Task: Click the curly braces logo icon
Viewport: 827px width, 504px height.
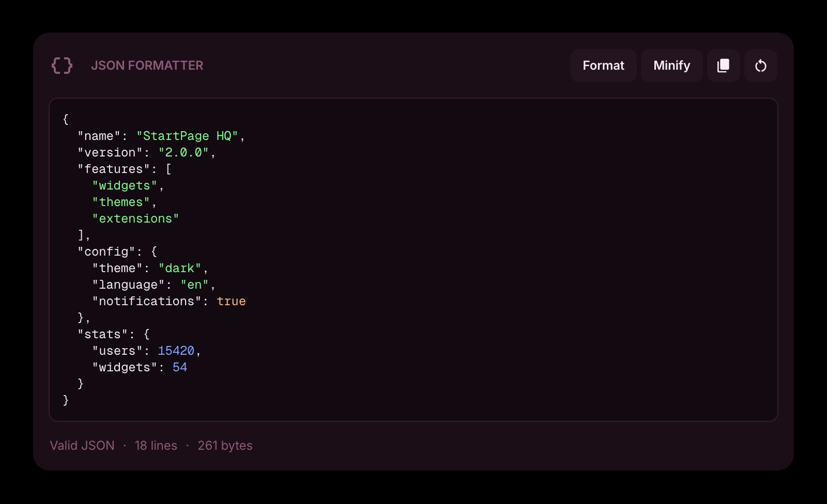Action: point(62,66)
